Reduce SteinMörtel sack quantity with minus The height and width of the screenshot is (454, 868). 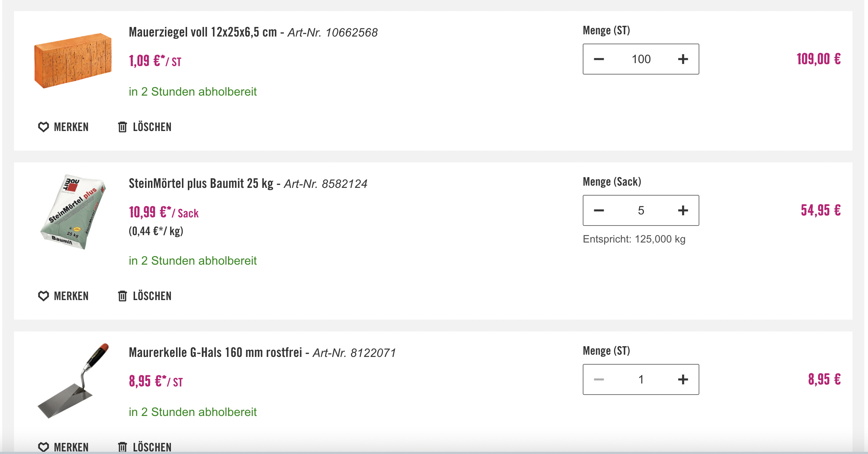point(599,210)
